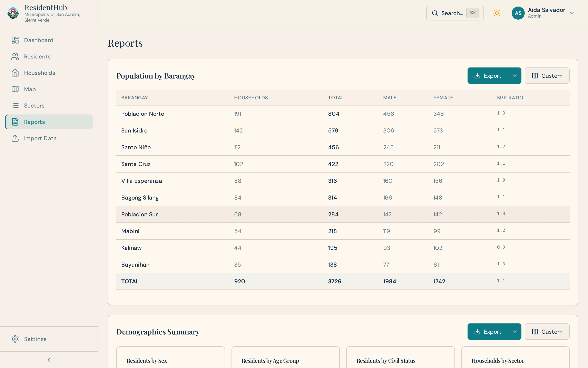The image size is (588, 368).
Task: Click Custom button for Demographics Summary
Action: click(547, 331)
